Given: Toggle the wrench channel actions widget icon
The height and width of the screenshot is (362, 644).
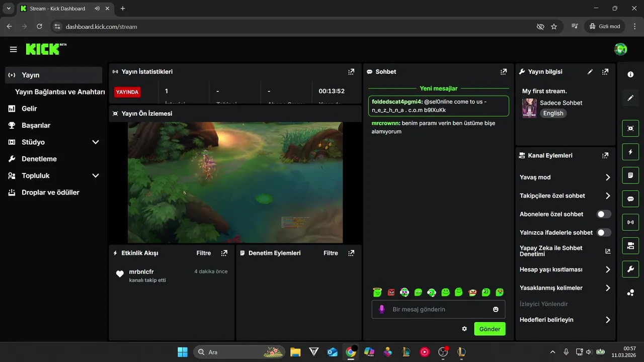Looking at the screenshot, I should (x=630, y=269).
